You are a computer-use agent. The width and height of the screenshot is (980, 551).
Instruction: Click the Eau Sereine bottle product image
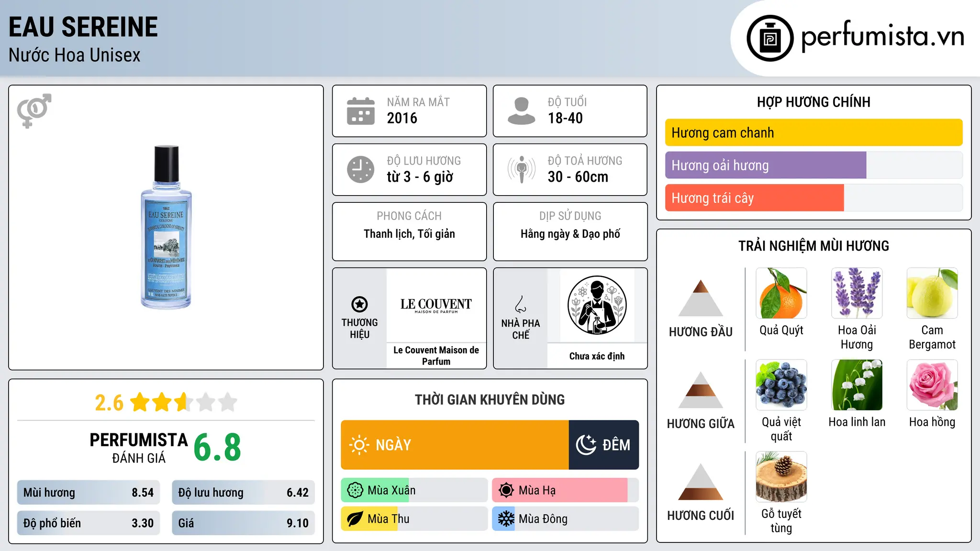(166, 227)
